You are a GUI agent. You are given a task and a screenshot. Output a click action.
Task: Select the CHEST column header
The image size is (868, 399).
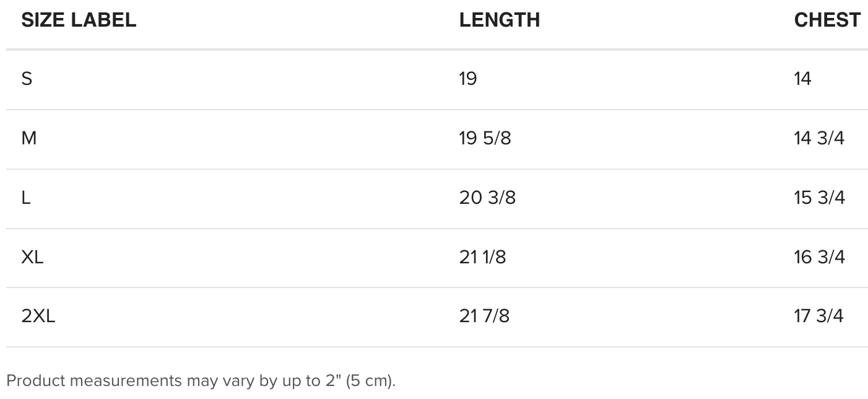(827, 20)
